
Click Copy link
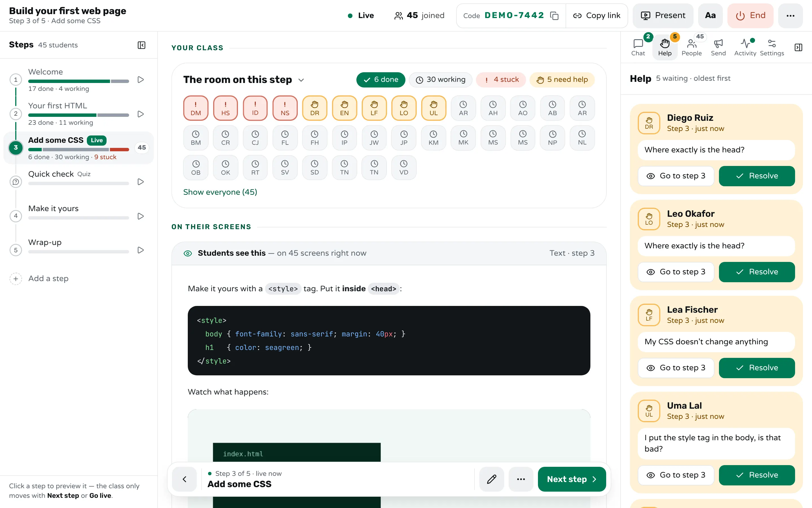click(x=597, y=16)
